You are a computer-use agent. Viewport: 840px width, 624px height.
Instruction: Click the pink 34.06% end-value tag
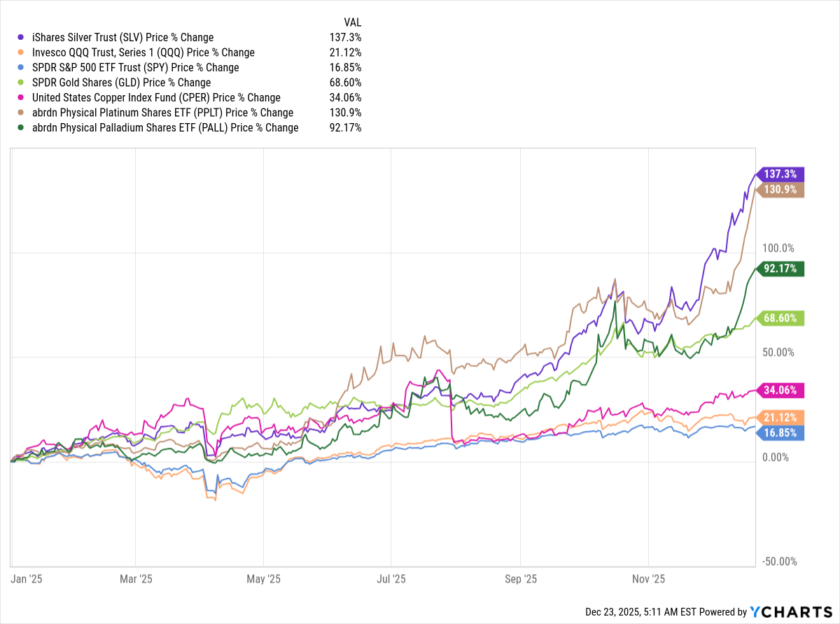point(781,390)
